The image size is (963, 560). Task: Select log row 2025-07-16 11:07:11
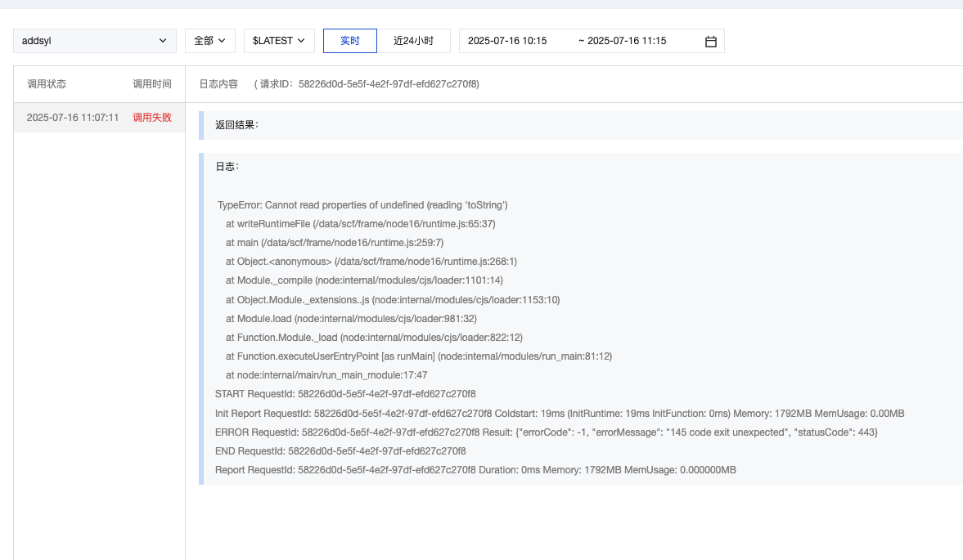[x=100, y=118]
